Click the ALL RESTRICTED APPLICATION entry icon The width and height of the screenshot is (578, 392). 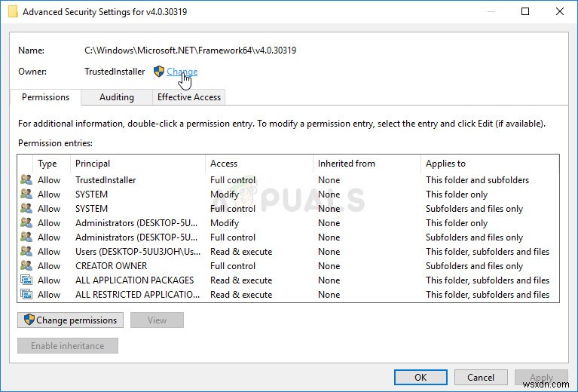26,295
